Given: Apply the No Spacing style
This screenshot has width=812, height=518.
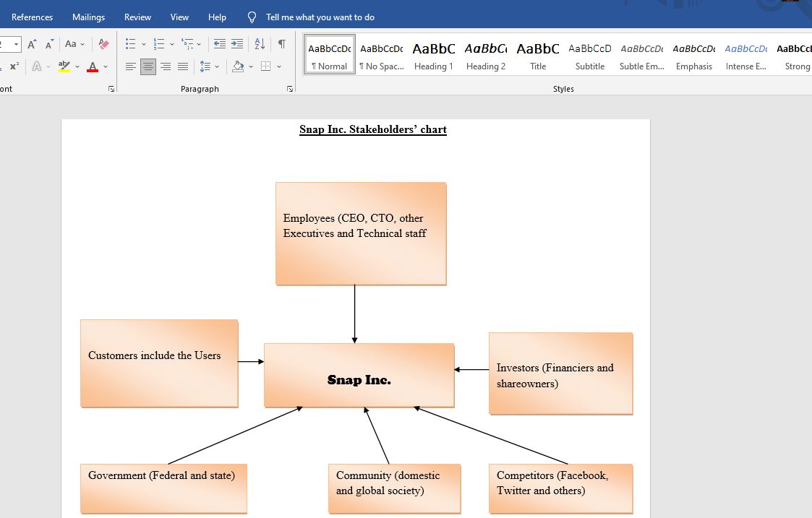Looking at the screenshot, I should click(x=382, y=54).
